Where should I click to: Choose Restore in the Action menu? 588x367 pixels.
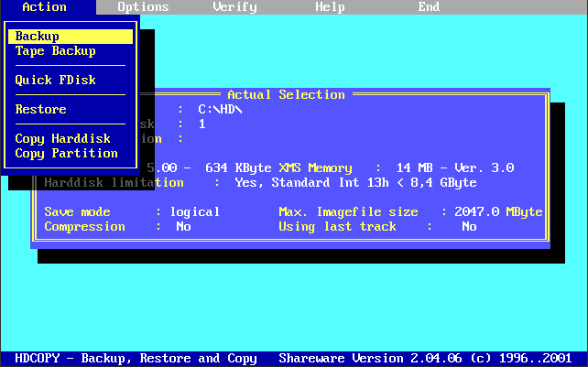[40, 110]
